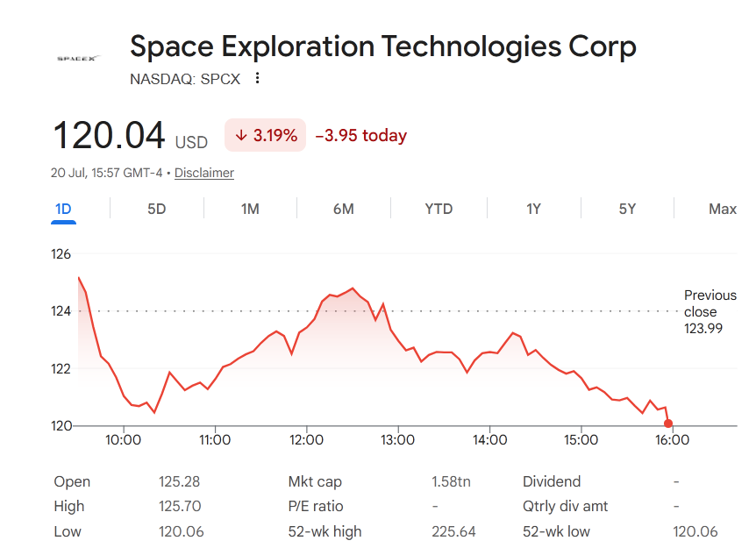Screen dimensions: 756x555
Task: Click the Previous close 123.99 label
Action: [x=710, y=311]
